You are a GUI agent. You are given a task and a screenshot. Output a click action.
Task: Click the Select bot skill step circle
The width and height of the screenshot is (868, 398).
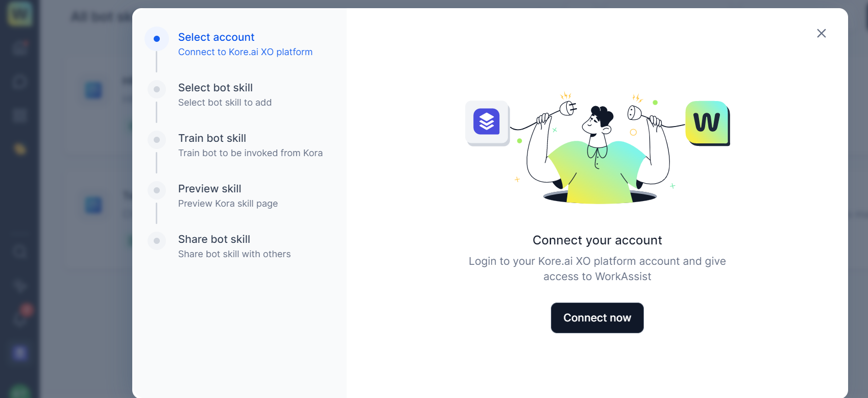[157, 89]
